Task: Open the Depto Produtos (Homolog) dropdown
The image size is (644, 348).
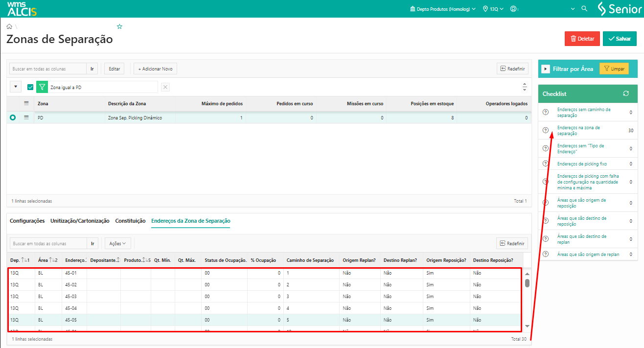Action: (442, 9)
